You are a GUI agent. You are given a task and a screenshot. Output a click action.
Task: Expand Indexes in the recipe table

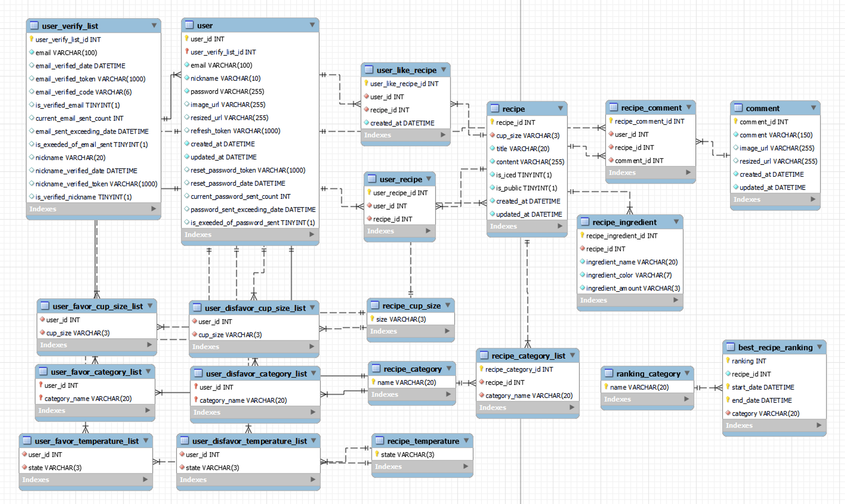[x=560, y=226]
